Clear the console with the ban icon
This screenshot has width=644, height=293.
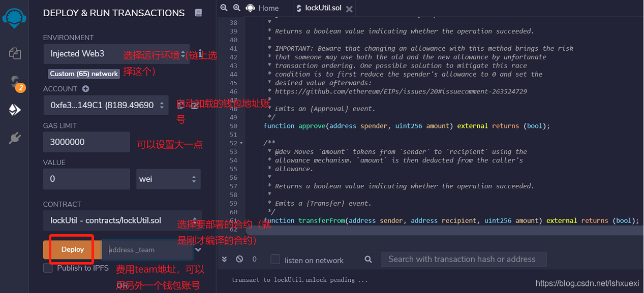point(239,259)
